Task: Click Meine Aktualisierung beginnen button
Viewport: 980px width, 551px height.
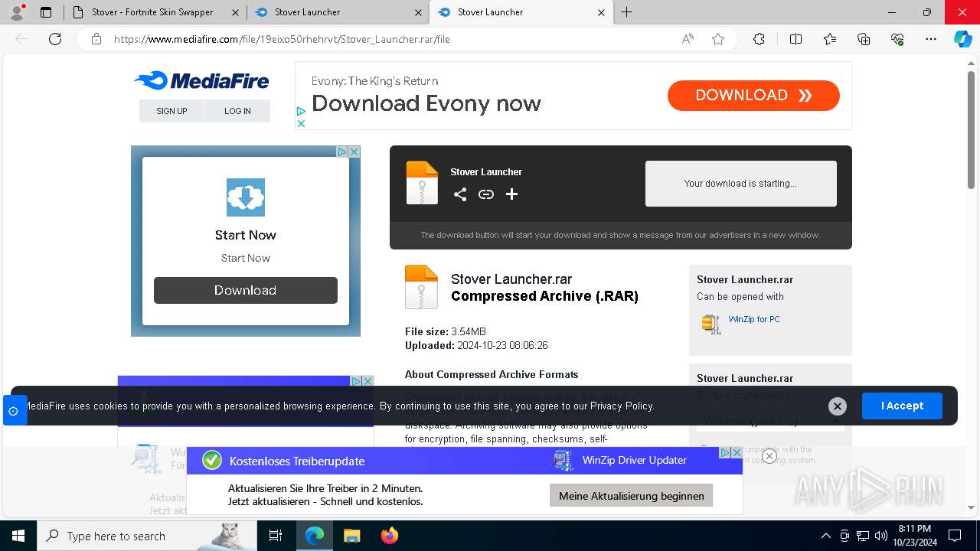Action: coord(632,496)
